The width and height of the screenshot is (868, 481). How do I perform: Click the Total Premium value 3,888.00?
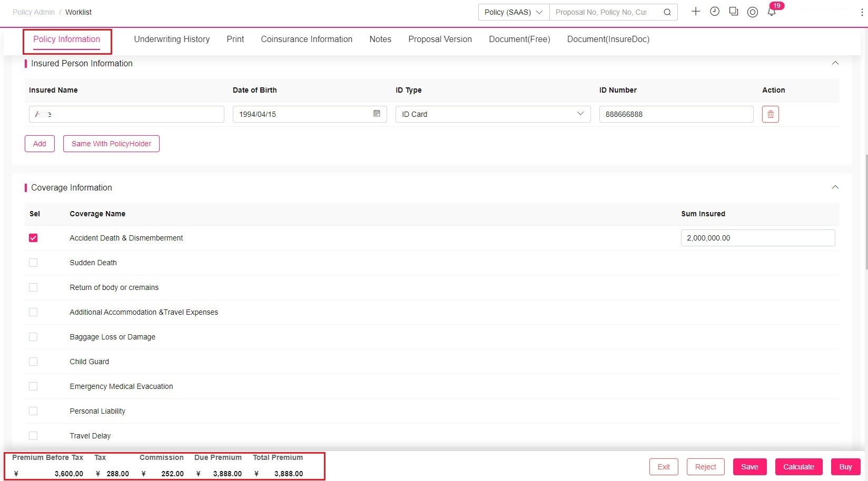pyautogui.click(x=289, y=474)
